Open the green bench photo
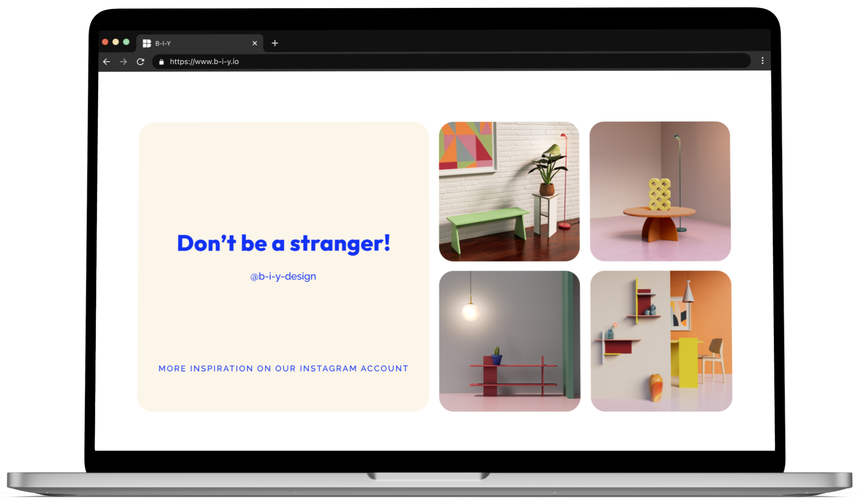This screenshot has width=860, height=504. (x=509, y=191)
